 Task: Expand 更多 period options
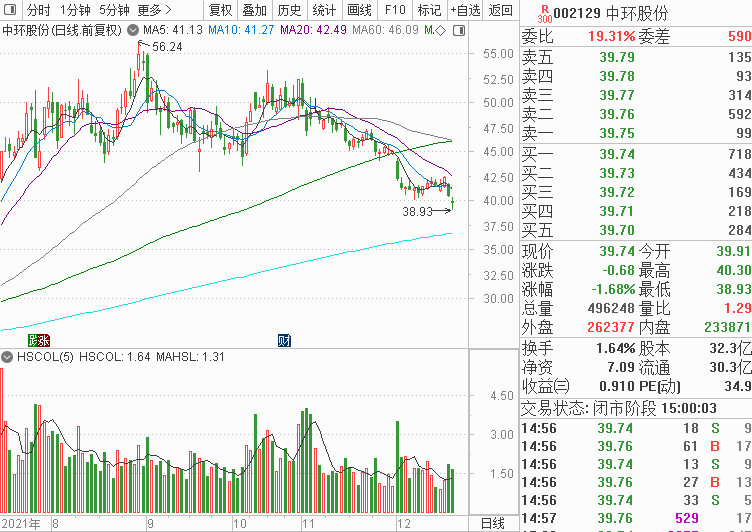coord(154,10)
